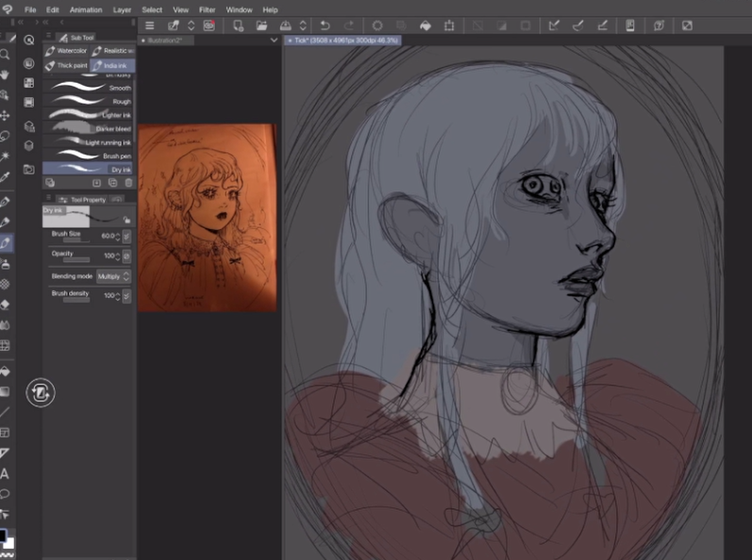Select the Gradient tool
The height and width of the screenshot is (560, 752).
tap(5, 392)
